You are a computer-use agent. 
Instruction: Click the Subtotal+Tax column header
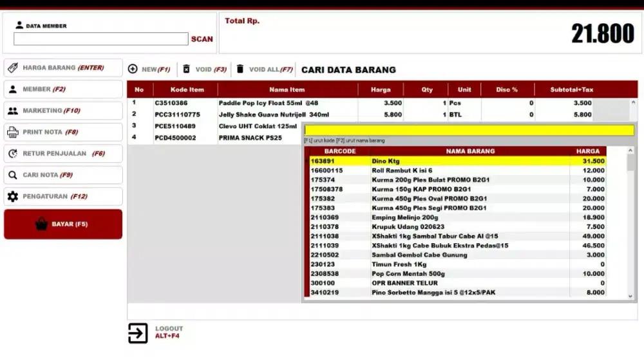coord(571,89)
